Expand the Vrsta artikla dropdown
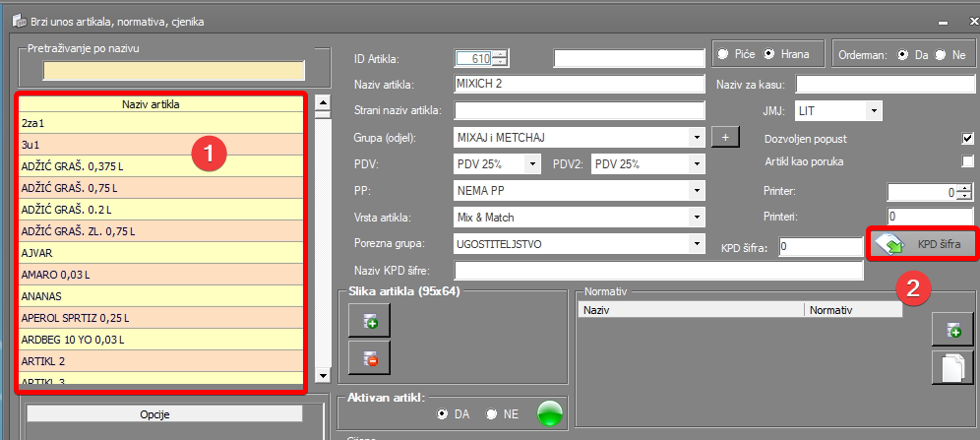980x440 pixels. (x=697, y=217)
